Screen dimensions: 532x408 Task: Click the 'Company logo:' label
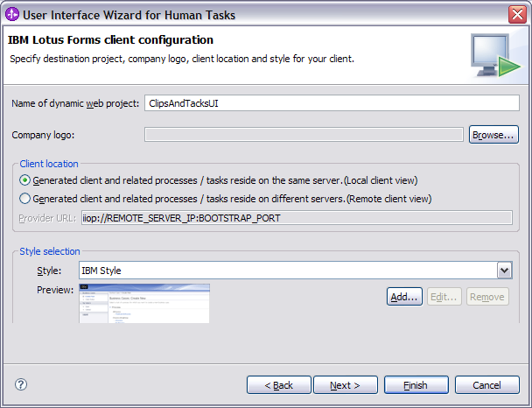(x=43, y=135)
